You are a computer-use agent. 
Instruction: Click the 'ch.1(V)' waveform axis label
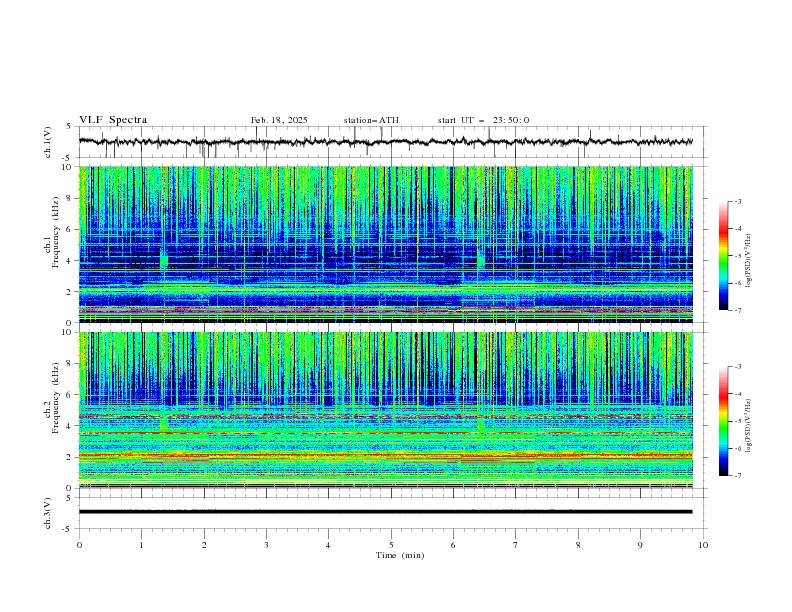pyautogui.click(x=48, y=142)
